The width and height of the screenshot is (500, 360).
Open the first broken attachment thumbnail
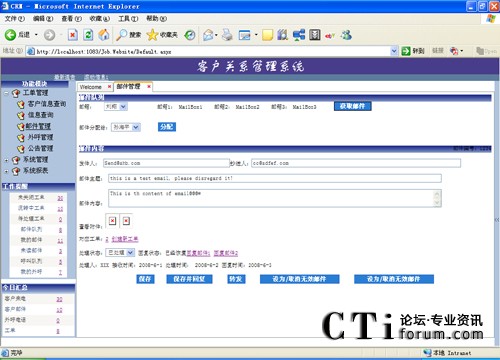[113, 221]
